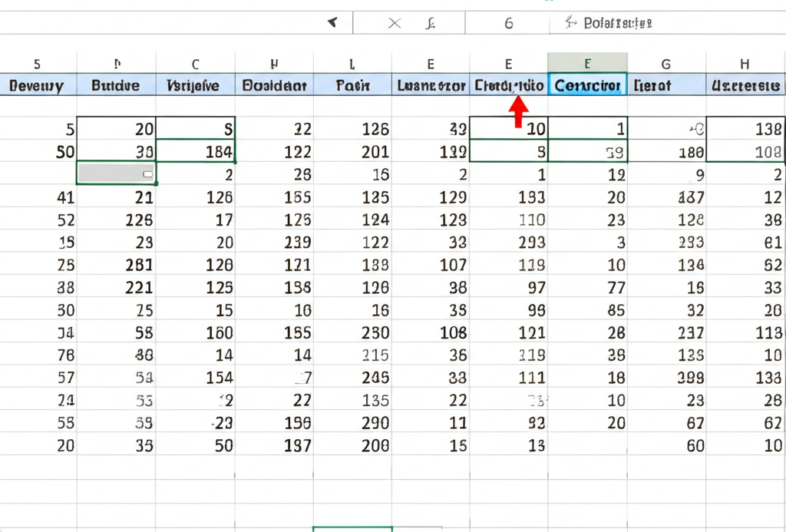Select the cell containing 293
The height and width of the screenshot is (532, 786).
pyautogui.click(x=509, y=242)
